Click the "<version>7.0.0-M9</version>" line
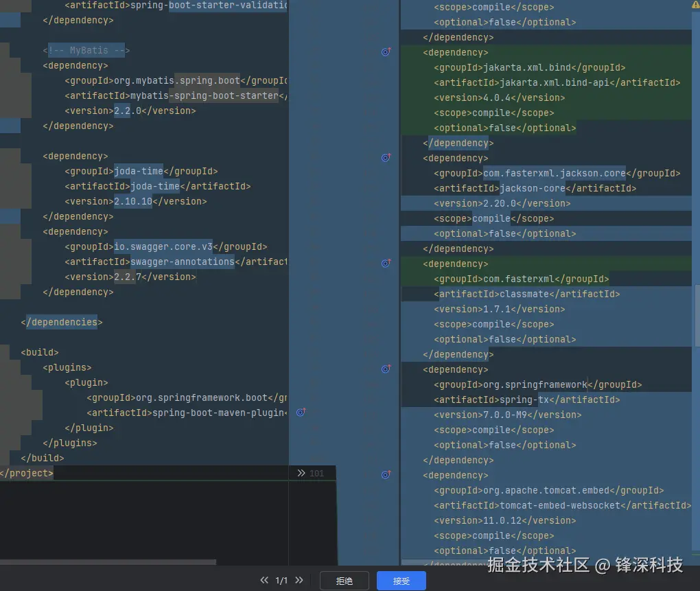This screenshot has width=700, height=591. pos(508,415)
